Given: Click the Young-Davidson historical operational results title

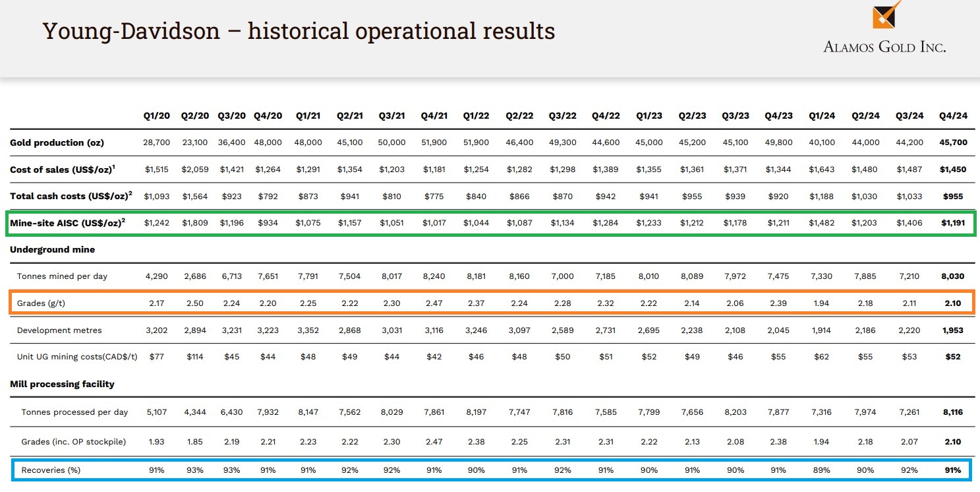Looking at the screenshot, I should point(299,31).
